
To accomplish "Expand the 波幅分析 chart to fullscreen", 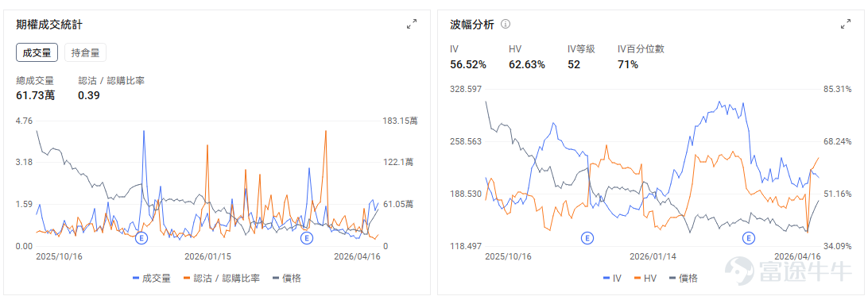I will click(845, 24).
